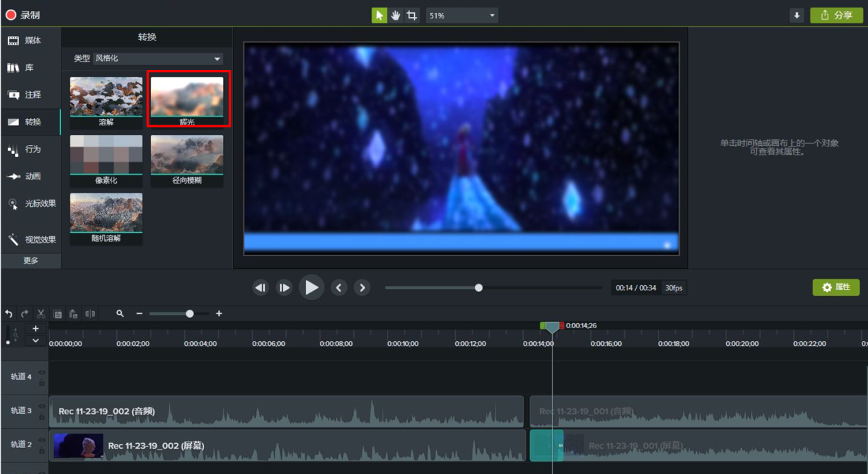Open the 光标效果 cursor effects tab
The image size is (868, 474).
pyautogui.click(x=31, y=203)
